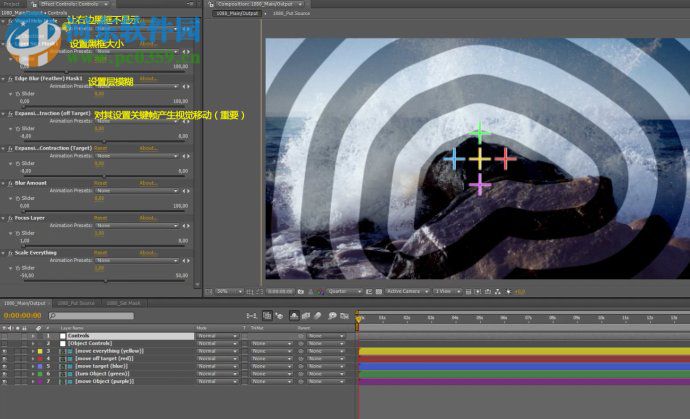The image size is (690, 419).
Task: Click the timeline layer search field
Action: coord(92,316)
